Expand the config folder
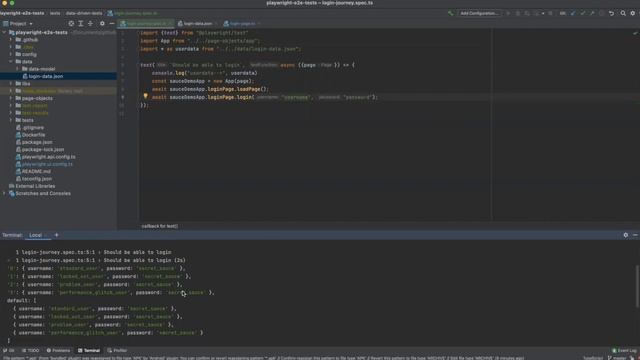The height and width of the screenshot is (360, 640). click(x=11, y=54)
